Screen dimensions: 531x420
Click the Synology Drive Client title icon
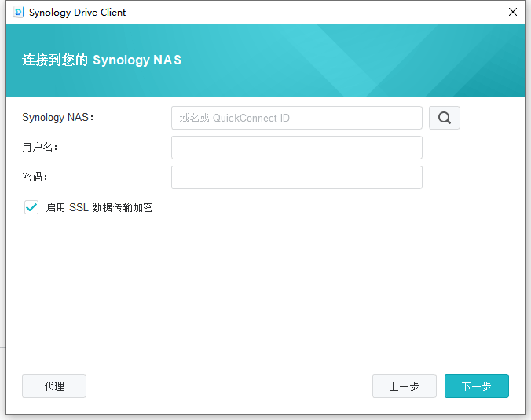click(19, 13)
